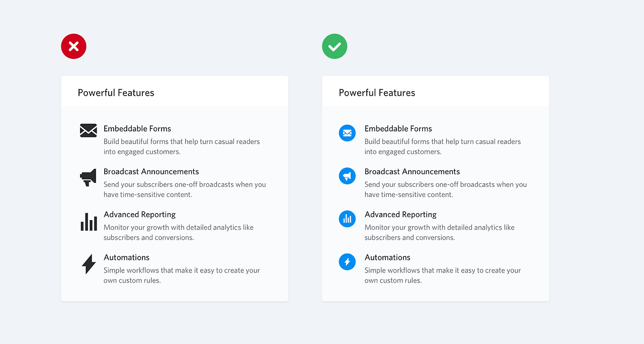Click the black bar chart icon
The image size is (644, 344).
[x=89, y=222]
